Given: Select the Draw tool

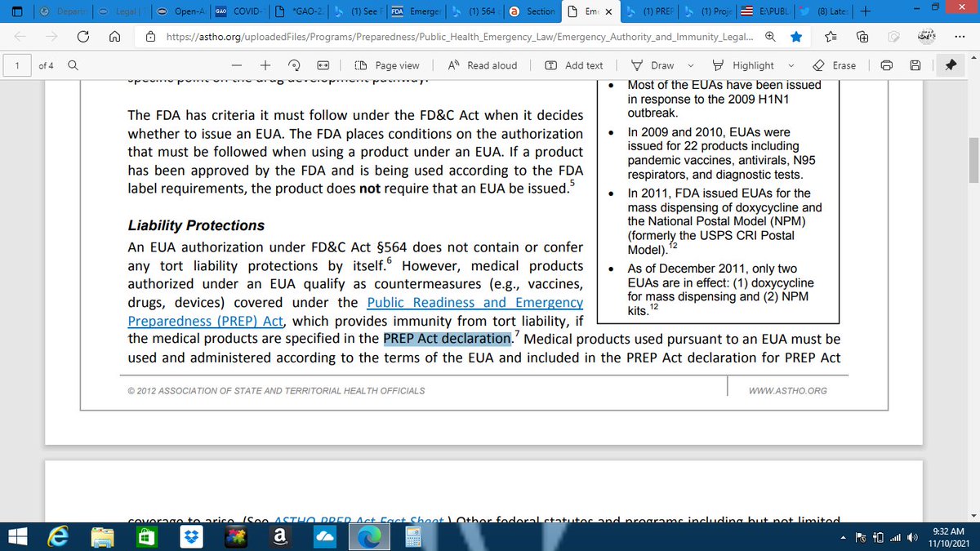Looking at the screenshot, I should [x=653, y=65].
